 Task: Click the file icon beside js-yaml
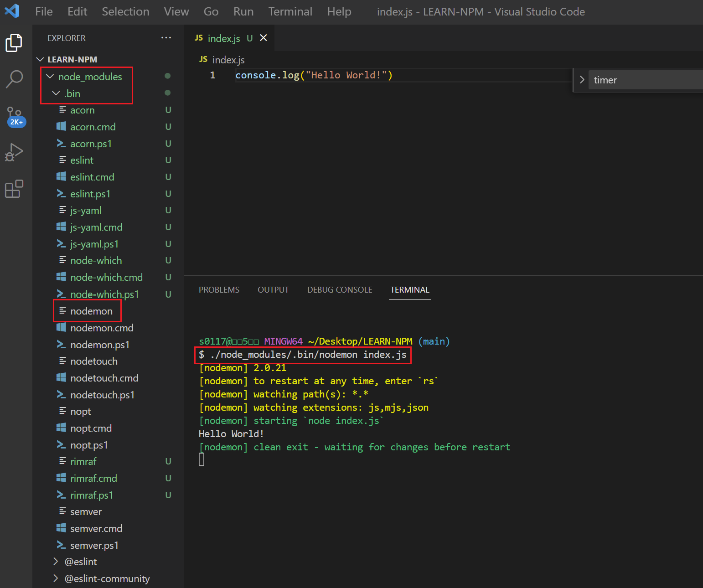[x=62, y=210]
